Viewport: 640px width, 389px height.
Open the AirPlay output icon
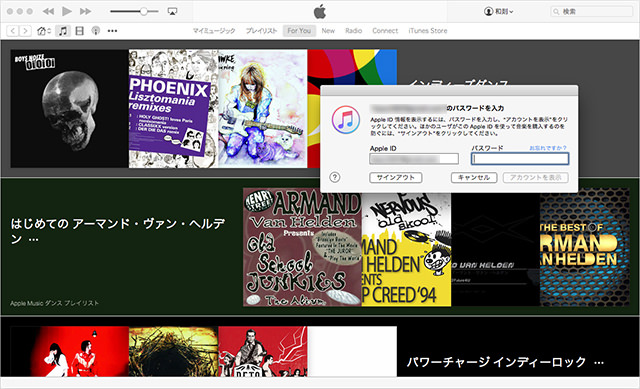172,11
